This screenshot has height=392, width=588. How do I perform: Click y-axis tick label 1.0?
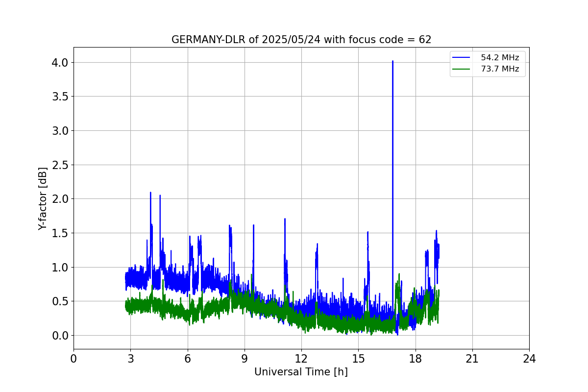coord(60,267)
